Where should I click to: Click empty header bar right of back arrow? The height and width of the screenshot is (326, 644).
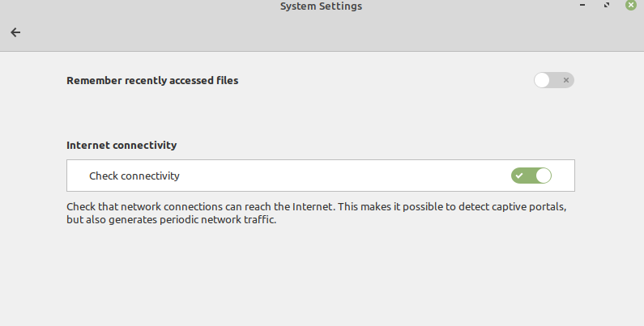click(324, 32)
